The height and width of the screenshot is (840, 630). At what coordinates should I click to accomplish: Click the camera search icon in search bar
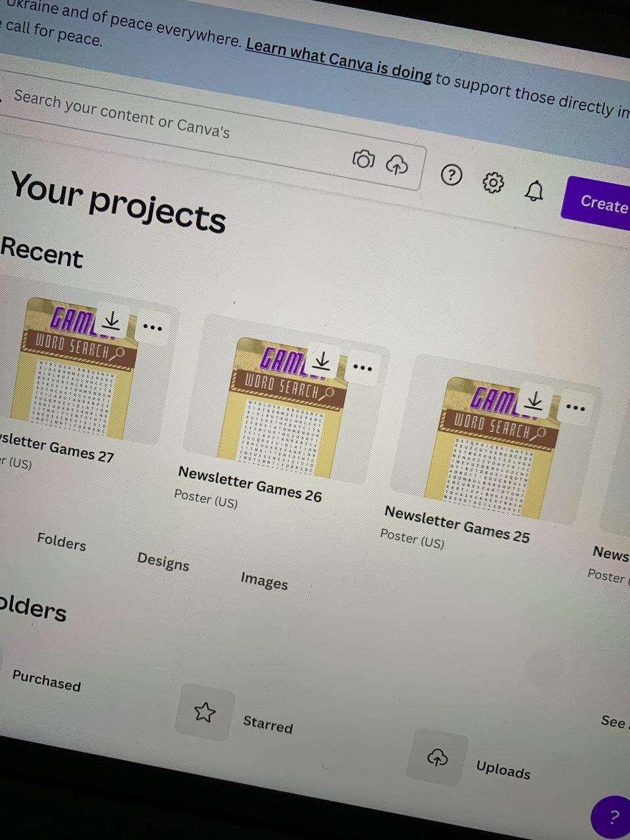click(x=363, y=159)
